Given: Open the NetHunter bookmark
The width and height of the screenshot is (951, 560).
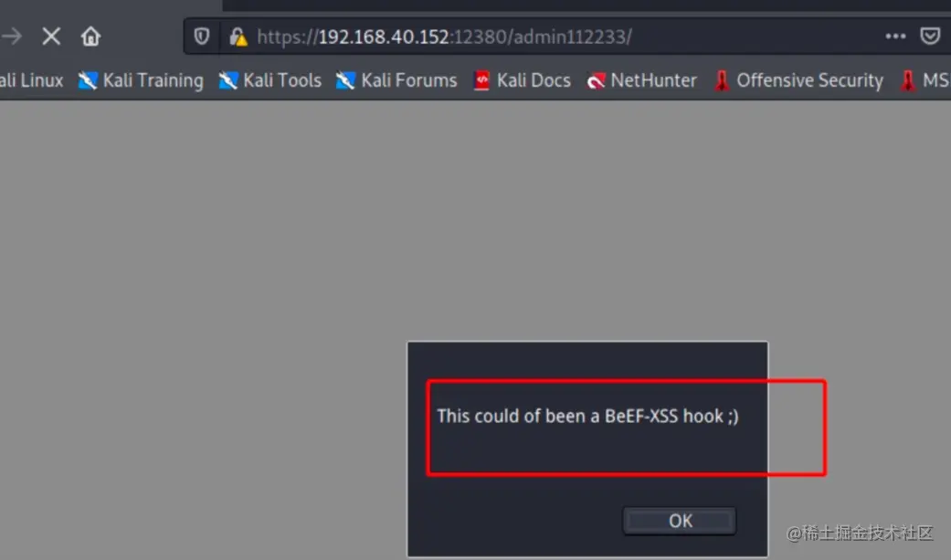Looking at the screenshot, I should pyautogui.click(x=641, y=80).
